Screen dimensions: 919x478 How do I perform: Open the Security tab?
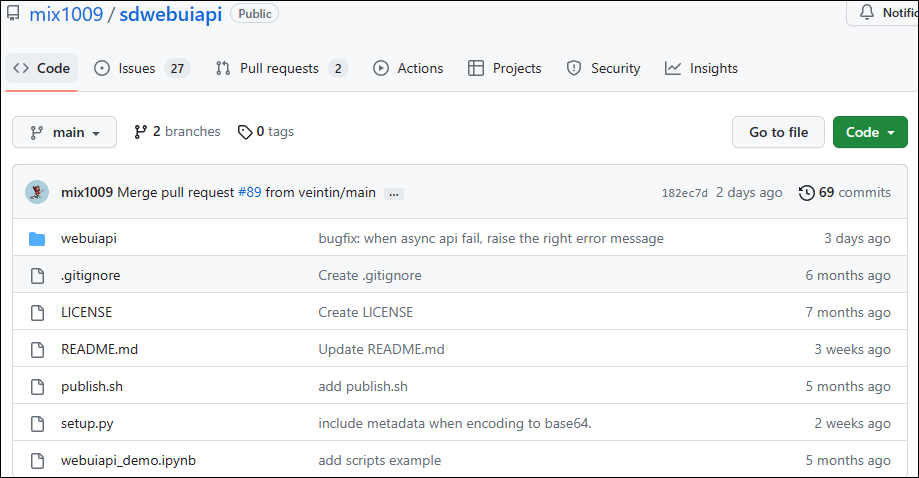pyautogui.click(x=604, y=69)
